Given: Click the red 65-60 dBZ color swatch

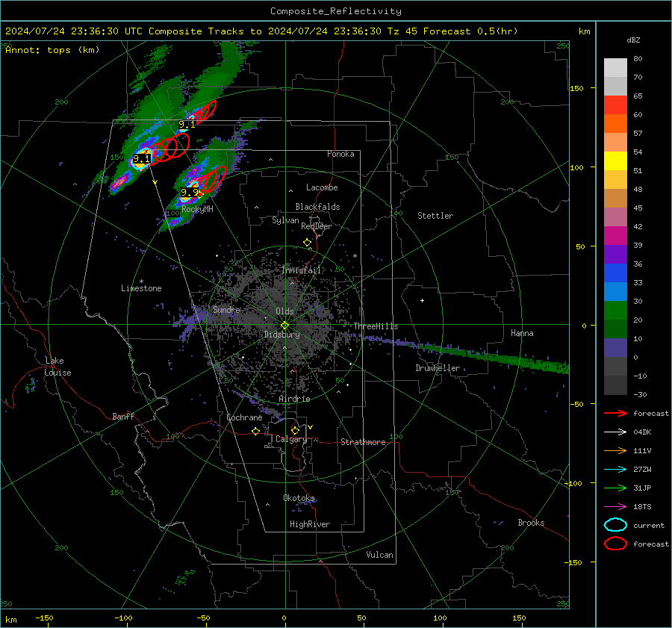Looking at the screenshot, I should coord(615,105).
